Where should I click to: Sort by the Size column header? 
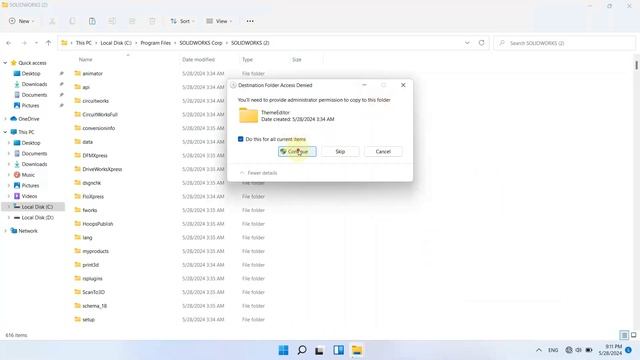(297, 60)
